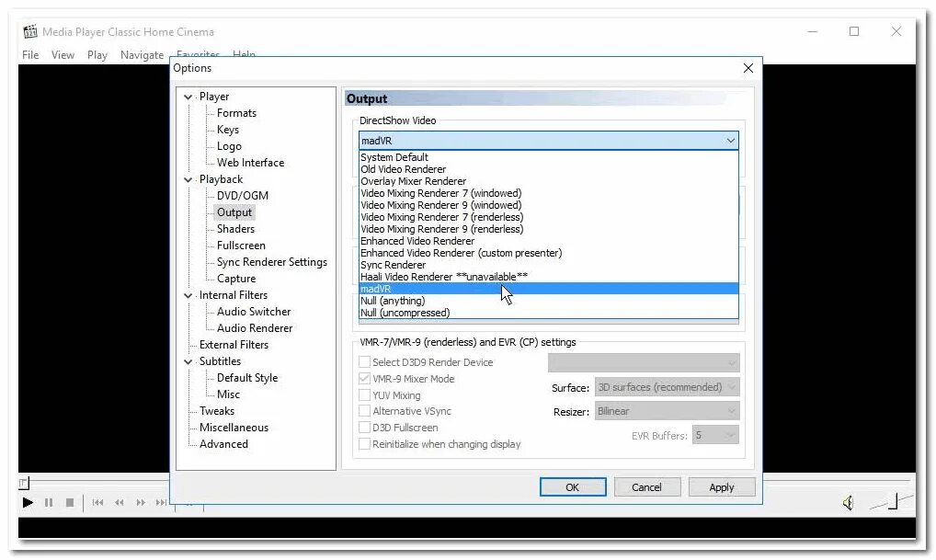
Task: Open Logo page in options tree
Action: (x=229, y=146)
